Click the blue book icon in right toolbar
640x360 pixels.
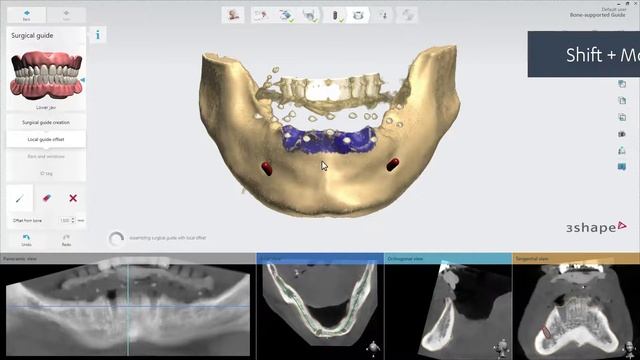pos(622,167)
